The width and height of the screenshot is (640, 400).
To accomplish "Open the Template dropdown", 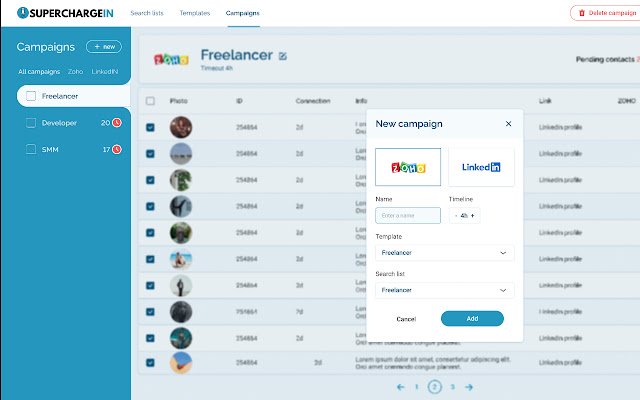I will [444, 253].
